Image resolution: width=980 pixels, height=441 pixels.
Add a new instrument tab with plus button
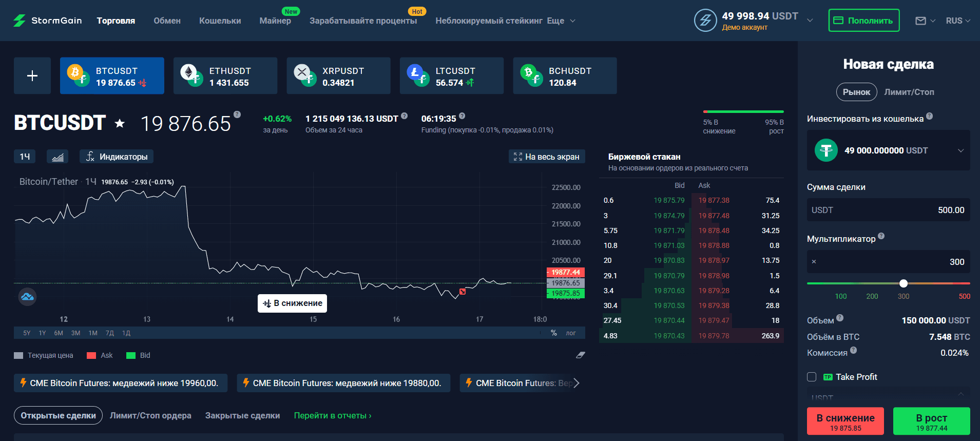[x=32, y=75]
